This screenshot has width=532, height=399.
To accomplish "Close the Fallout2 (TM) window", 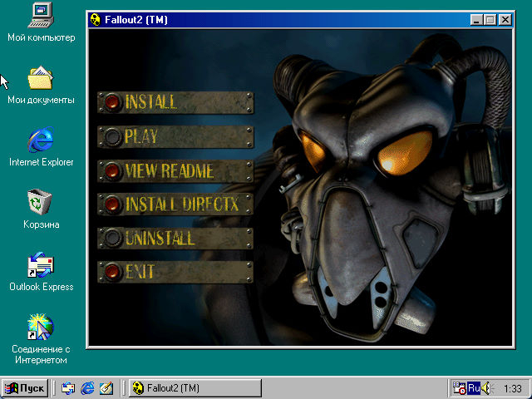I will pos(505,20).
